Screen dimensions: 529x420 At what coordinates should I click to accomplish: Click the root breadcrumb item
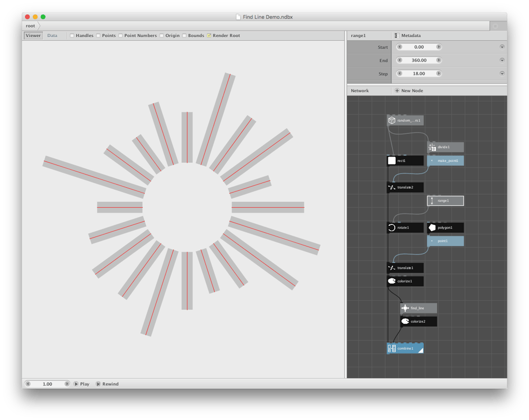[30, 26]
